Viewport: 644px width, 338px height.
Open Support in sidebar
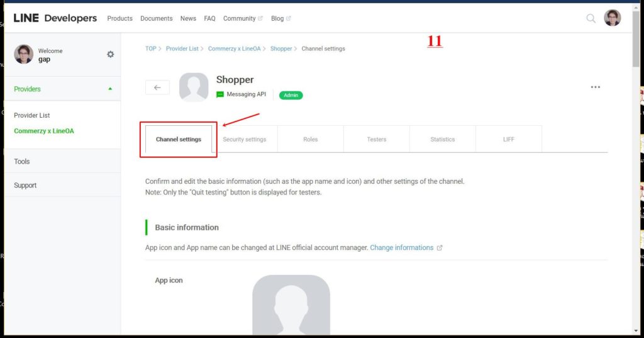pos(25,186)
